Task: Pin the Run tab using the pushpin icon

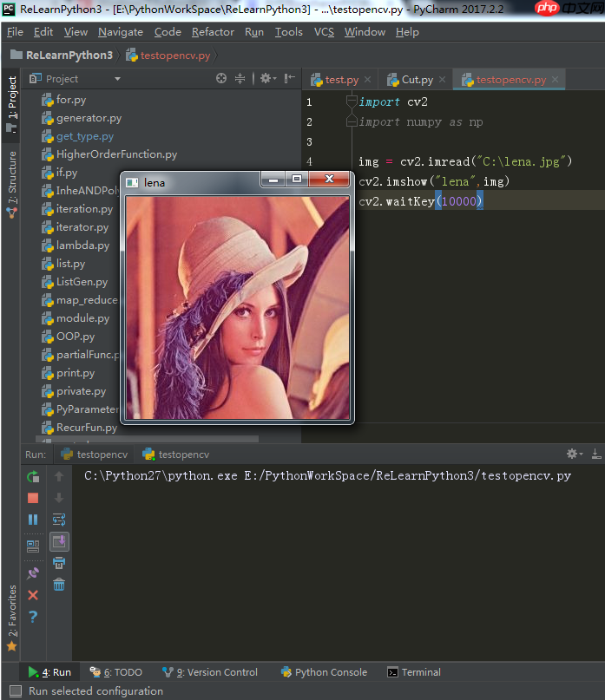Action: click(x=33, y=573)
